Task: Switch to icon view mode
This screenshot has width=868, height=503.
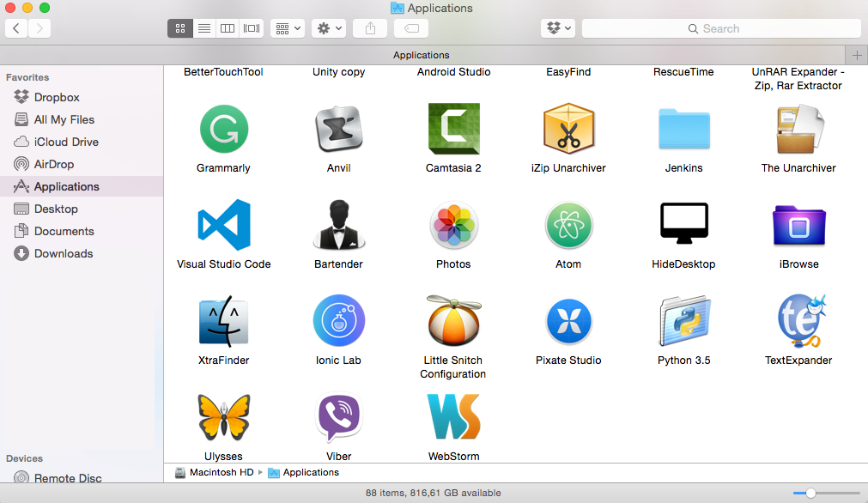Action: [x=180, y=28]
